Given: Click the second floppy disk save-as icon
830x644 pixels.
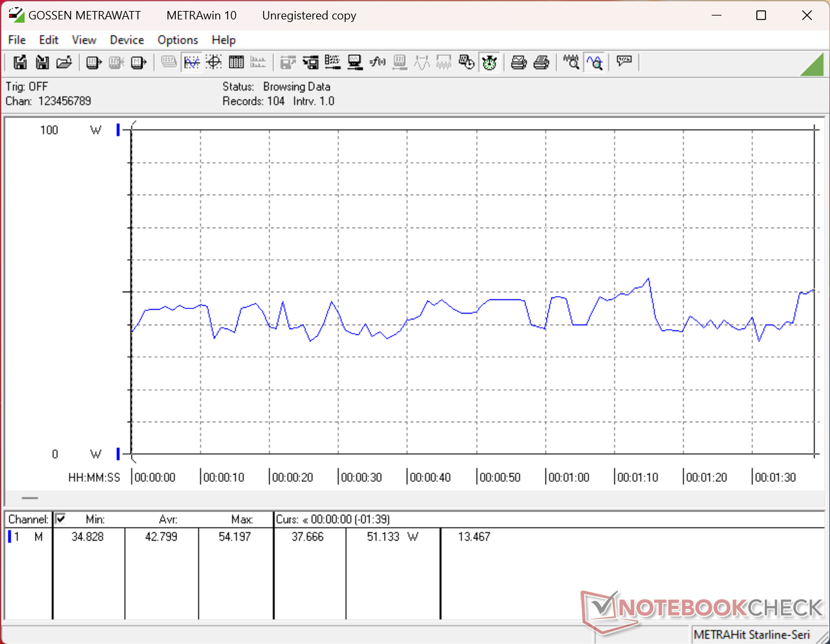Looking at the screenshot, I should [x=42, y=63].
